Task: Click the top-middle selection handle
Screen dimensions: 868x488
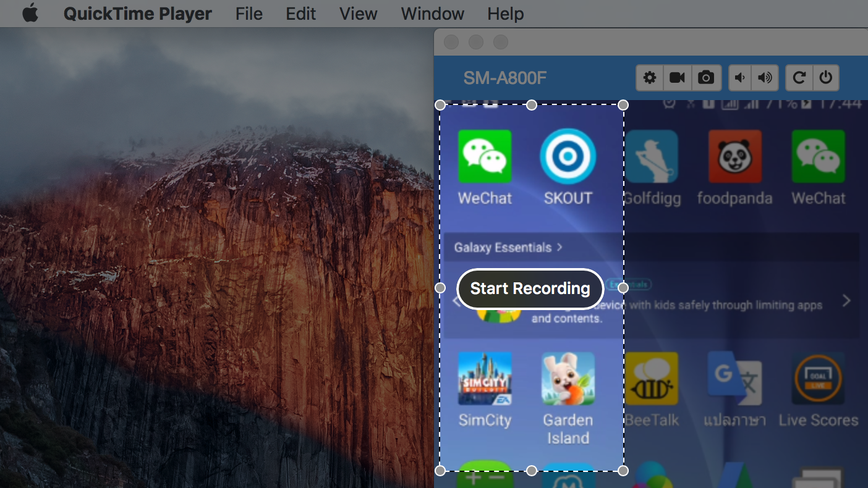Action: point(532,105)
